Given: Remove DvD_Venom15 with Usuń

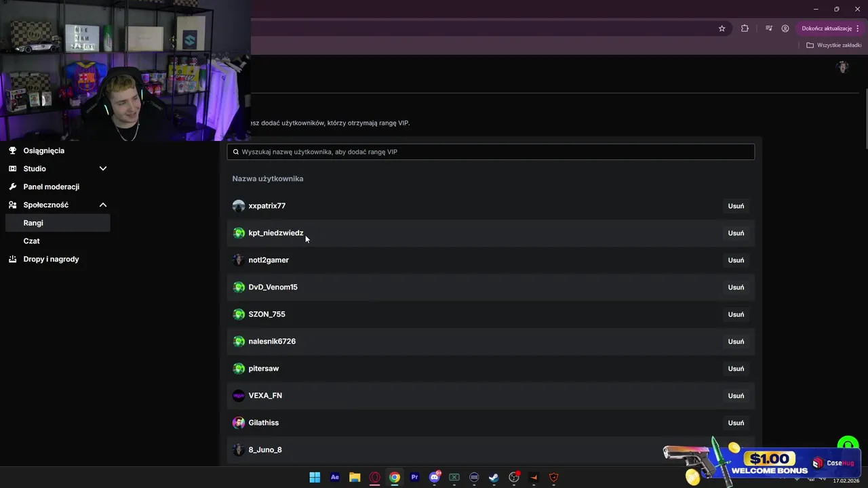Looking at the screenshot, I should click(x=736, y=287).
